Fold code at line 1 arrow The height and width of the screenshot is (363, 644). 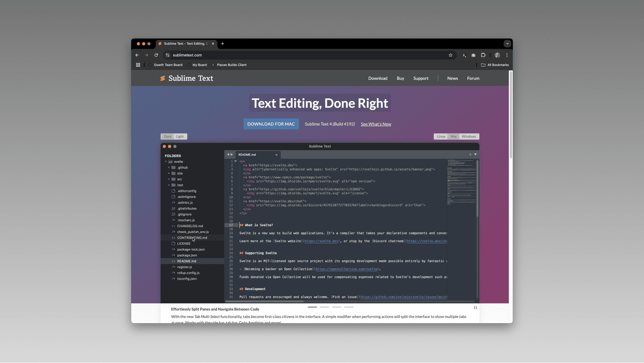tap(235, 161)
